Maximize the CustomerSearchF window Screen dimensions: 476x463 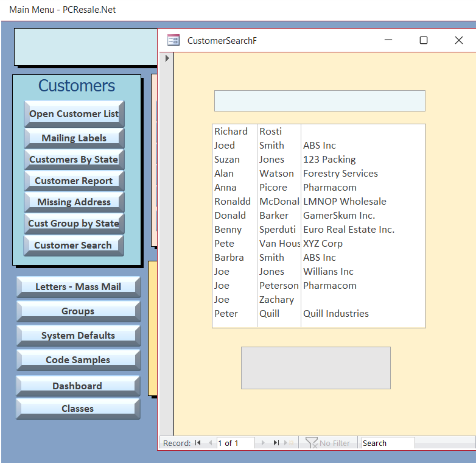tap(424, 40)
